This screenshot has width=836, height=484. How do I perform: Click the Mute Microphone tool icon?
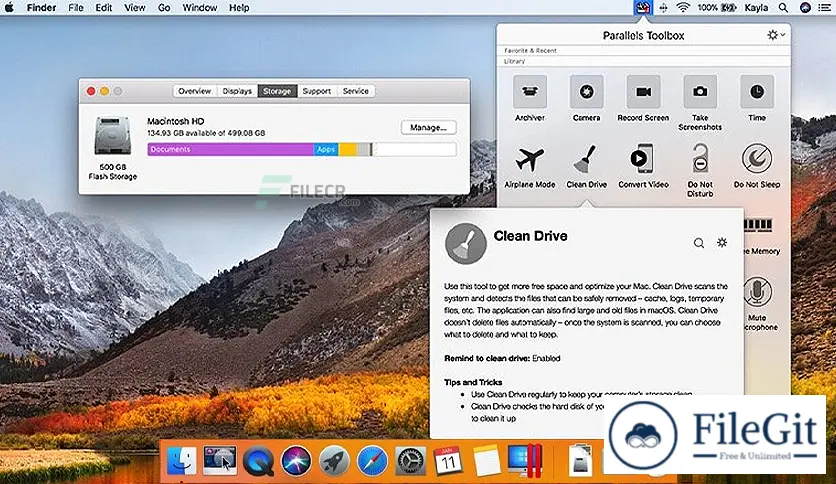(x=758, y=292)
